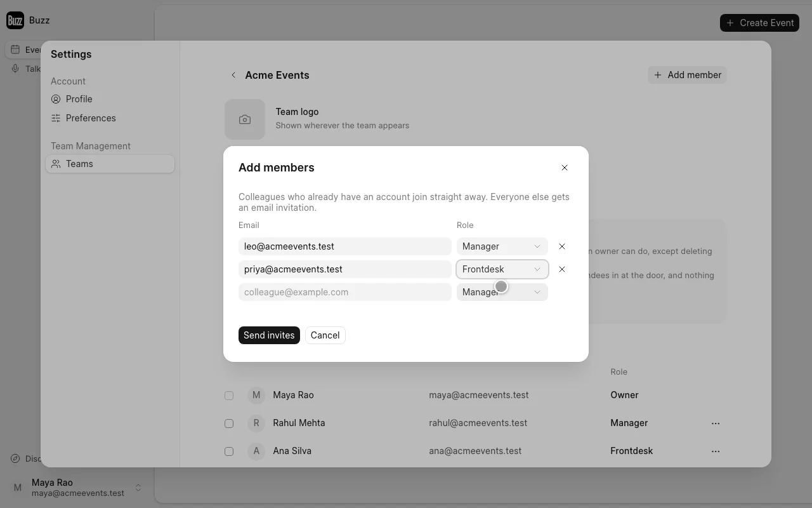This screenshot has width=812, height=508.
Task: Click the Send invites button
Action: [269, 335]
